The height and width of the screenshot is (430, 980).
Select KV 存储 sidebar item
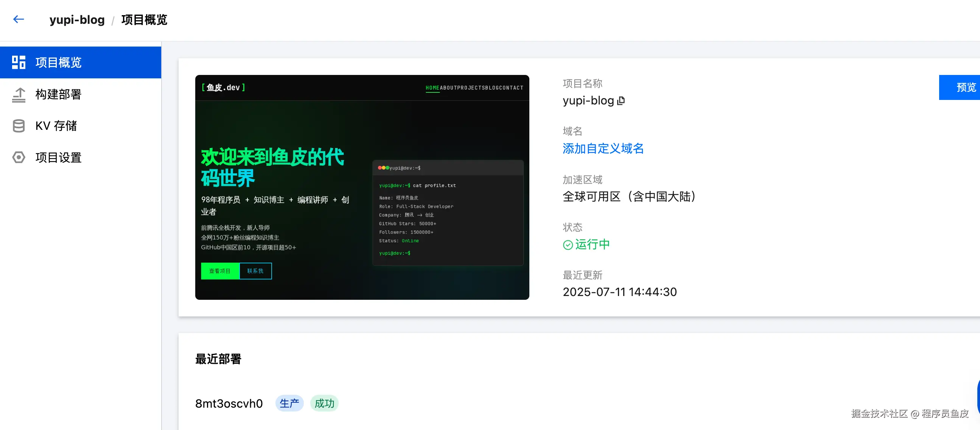tap(56, 126)
